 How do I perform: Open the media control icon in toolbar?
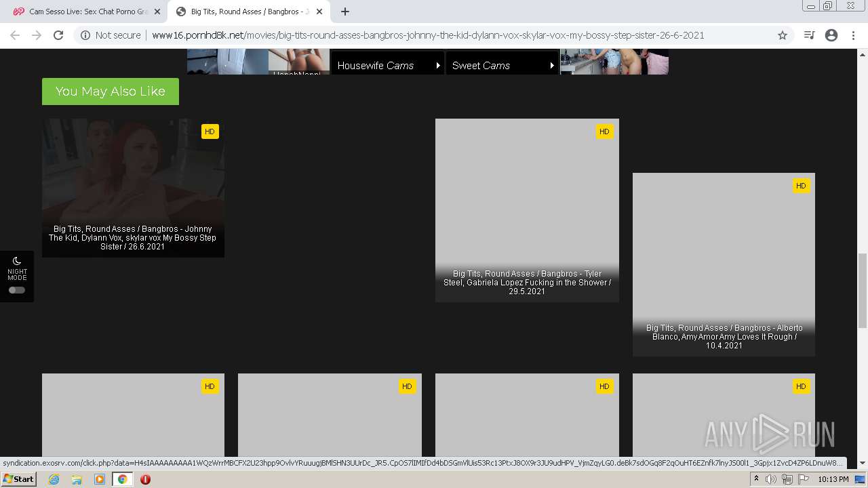[809, 35]
